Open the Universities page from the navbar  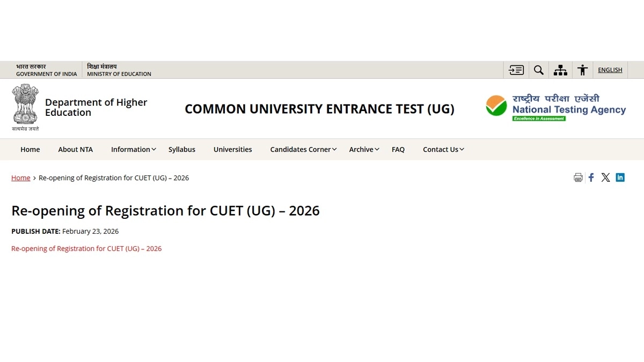click(232, 149)
